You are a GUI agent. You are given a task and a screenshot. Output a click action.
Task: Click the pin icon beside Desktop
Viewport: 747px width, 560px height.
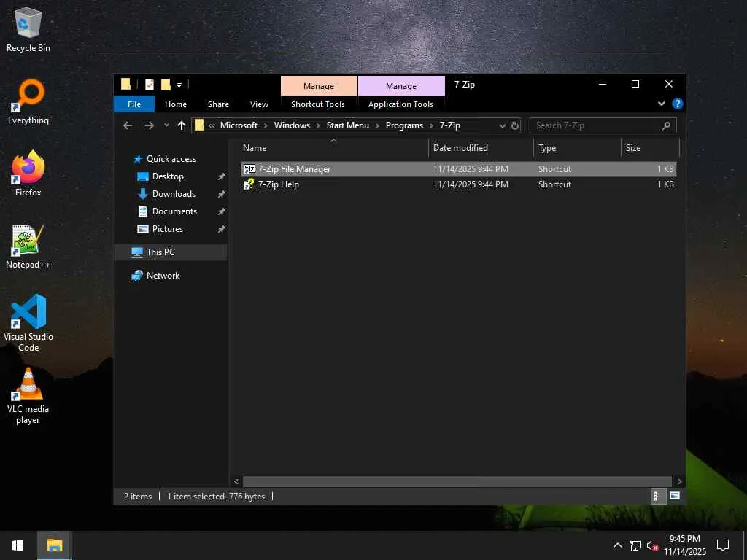[221, 176]
